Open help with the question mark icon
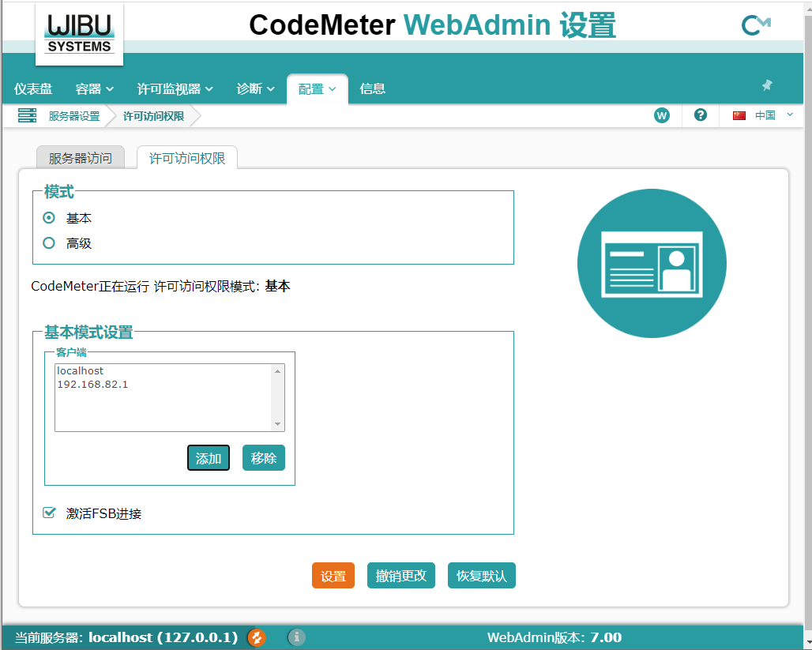812x650 pixels. point(700,115)
